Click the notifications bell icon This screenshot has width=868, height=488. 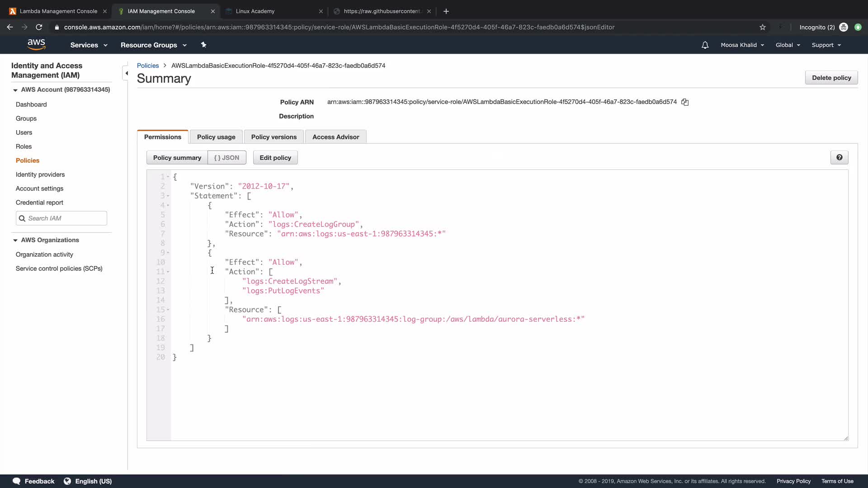[705, 45]
